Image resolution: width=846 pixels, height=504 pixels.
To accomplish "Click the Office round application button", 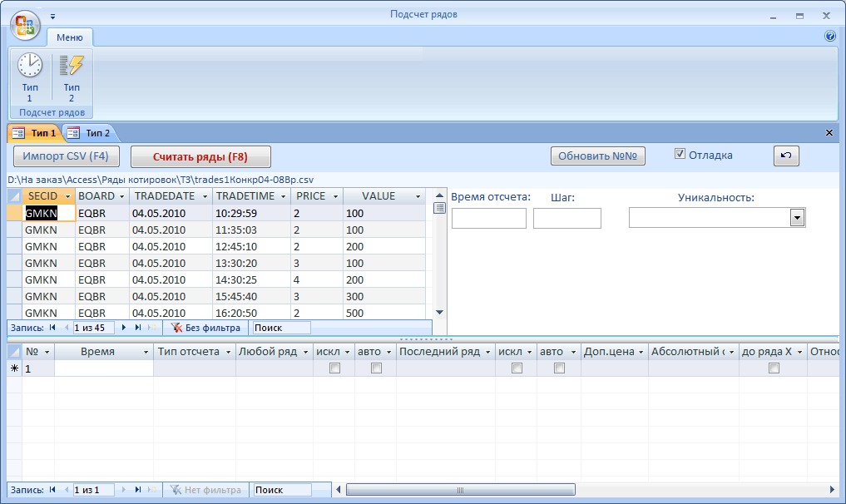I will (x=25, y=25).
